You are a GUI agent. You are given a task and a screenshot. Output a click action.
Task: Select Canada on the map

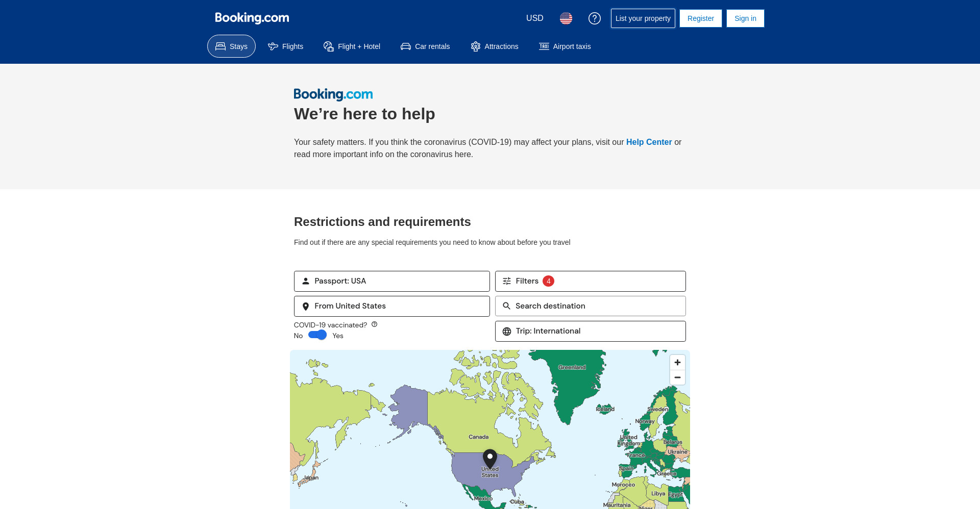(478, 437)
